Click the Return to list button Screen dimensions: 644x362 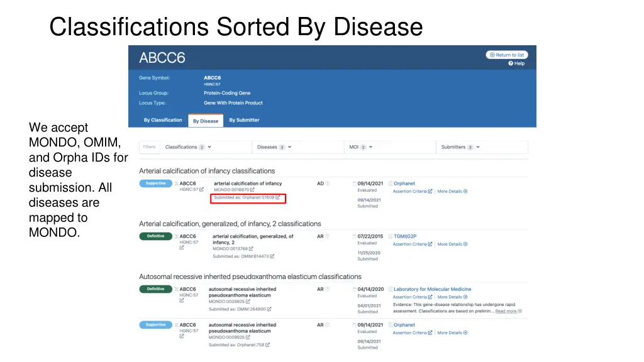(507, 55)
